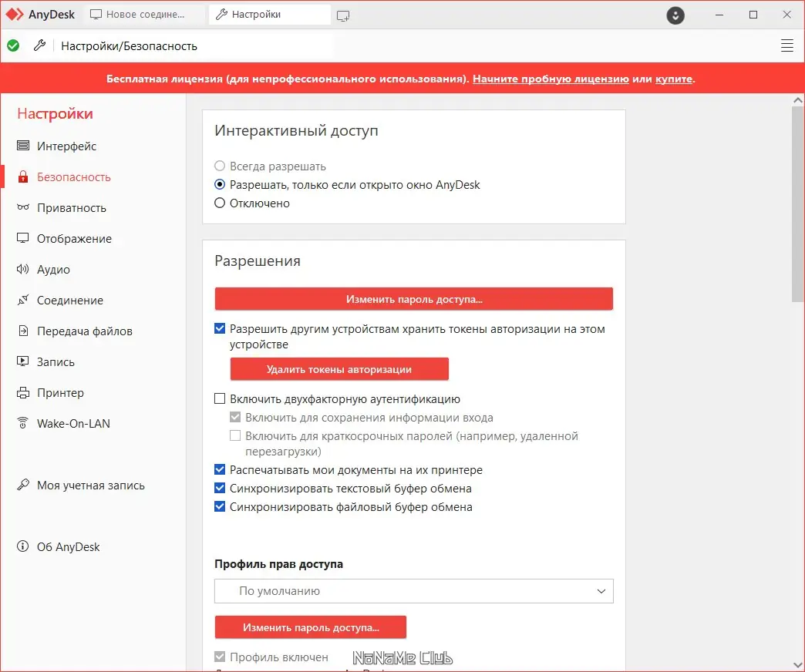The height and width of the screenshot is (672, 805).
Task: Click the vertical scrollbar thumb
Action: pyautogui.click(x=798, y=204)
